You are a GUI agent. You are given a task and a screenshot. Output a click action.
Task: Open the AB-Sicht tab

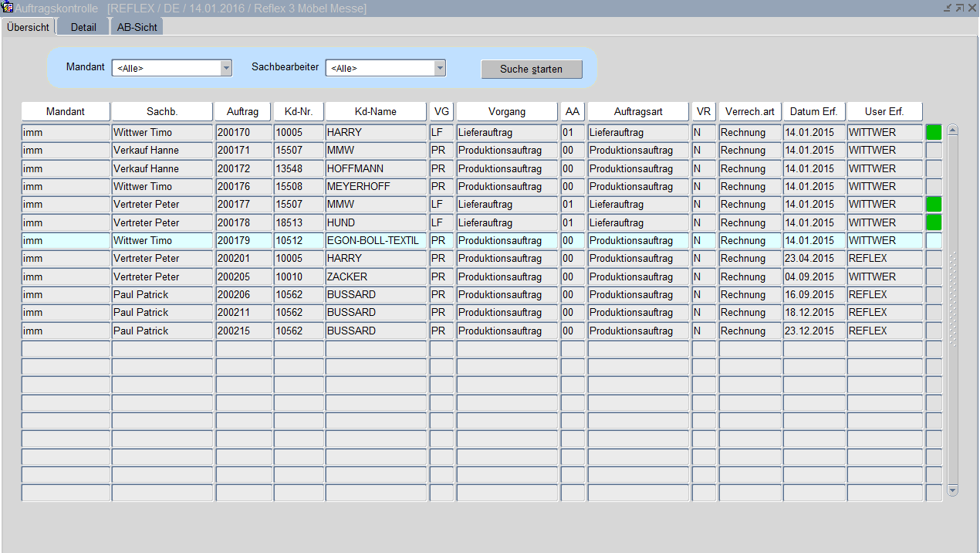[x=137, y=27]
